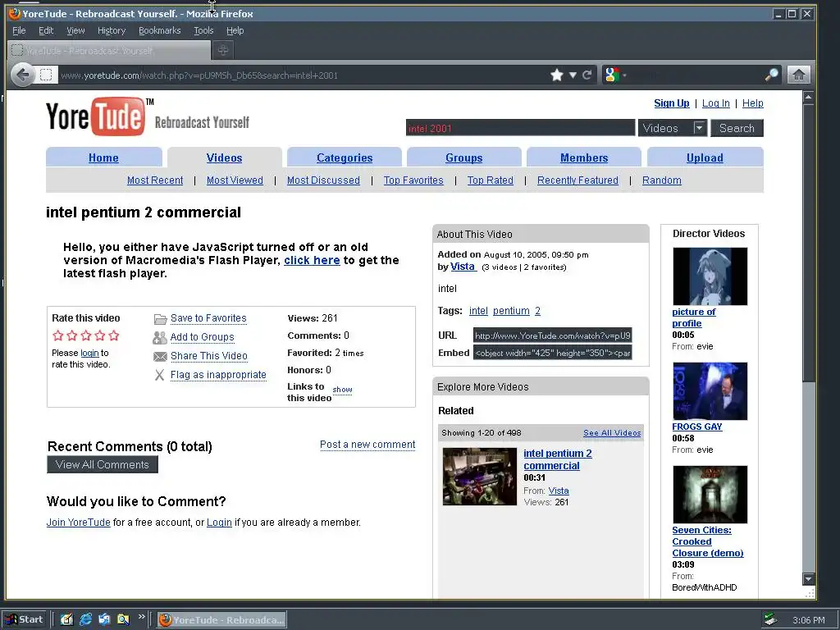Image resolution: width=840 pixels, height=630 pixels.
Task: Click the Random link
Action: [662, 180]
